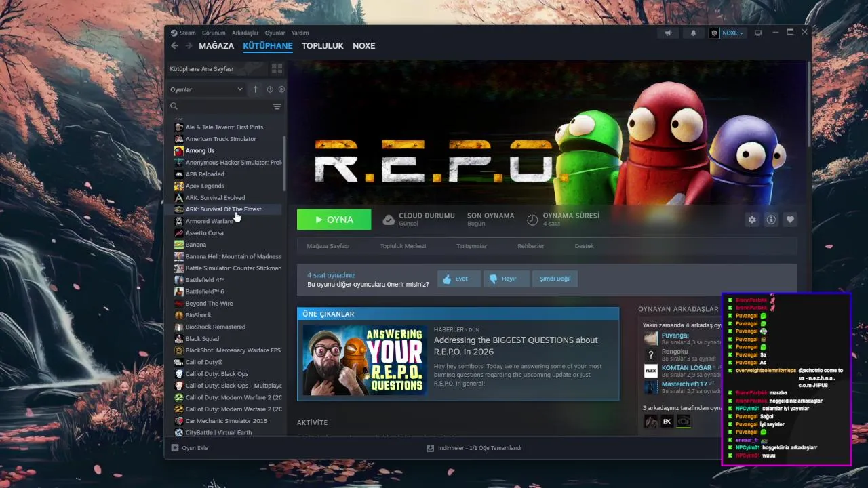Open game info icon

771,220
